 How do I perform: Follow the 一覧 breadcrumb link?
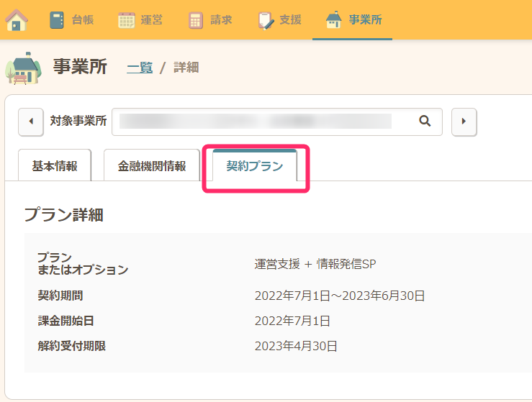[x=140, y=68]
